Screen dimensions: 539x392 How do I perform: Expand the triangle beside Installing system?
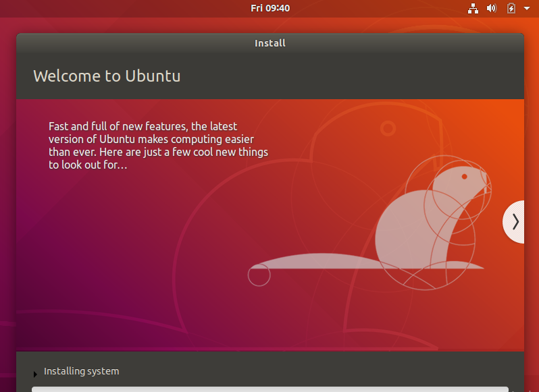tap(35, 374)
